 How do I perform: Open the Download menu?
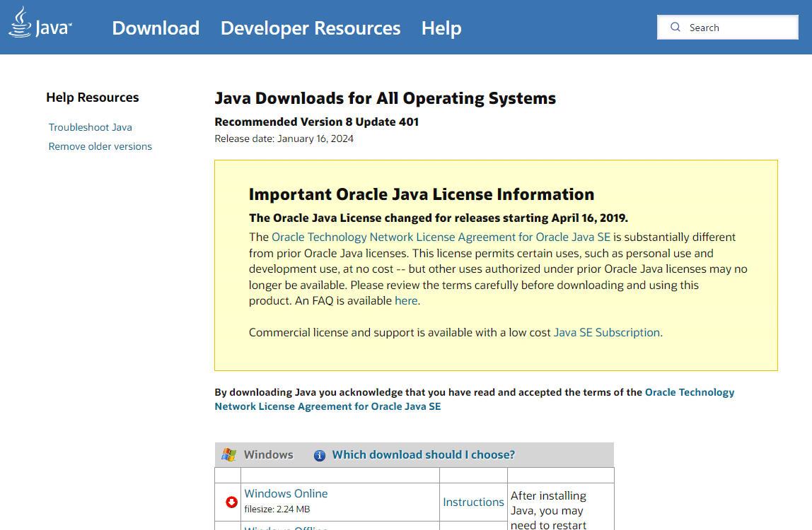tap(156, 28)
